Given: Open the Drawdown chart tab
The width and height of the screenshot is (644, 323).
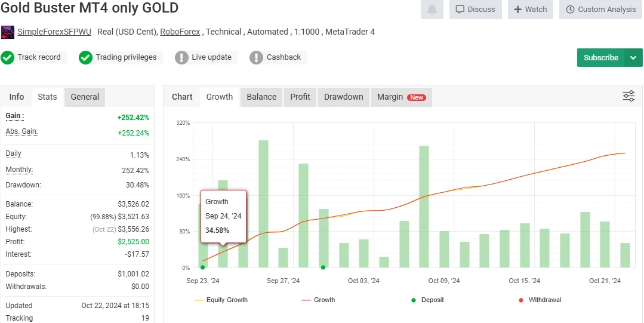Looking at the screenshot, I should pyautogui.click(x=343, y=97).
